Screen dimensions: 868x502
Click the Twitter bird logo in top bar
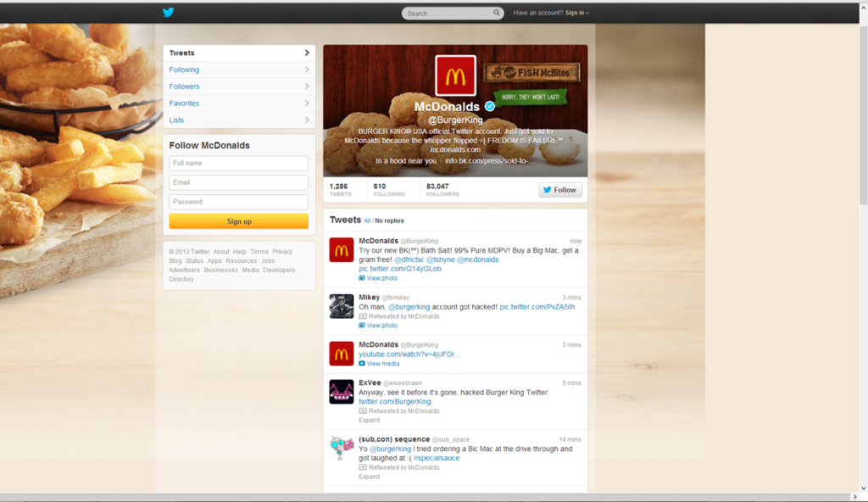click(169, 12)
